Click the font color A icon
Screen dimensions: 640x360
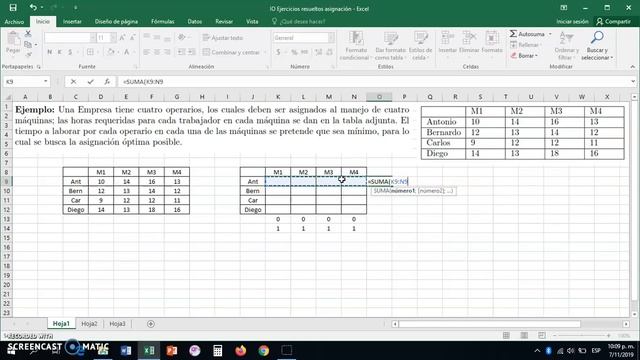[x=127, y=52]
